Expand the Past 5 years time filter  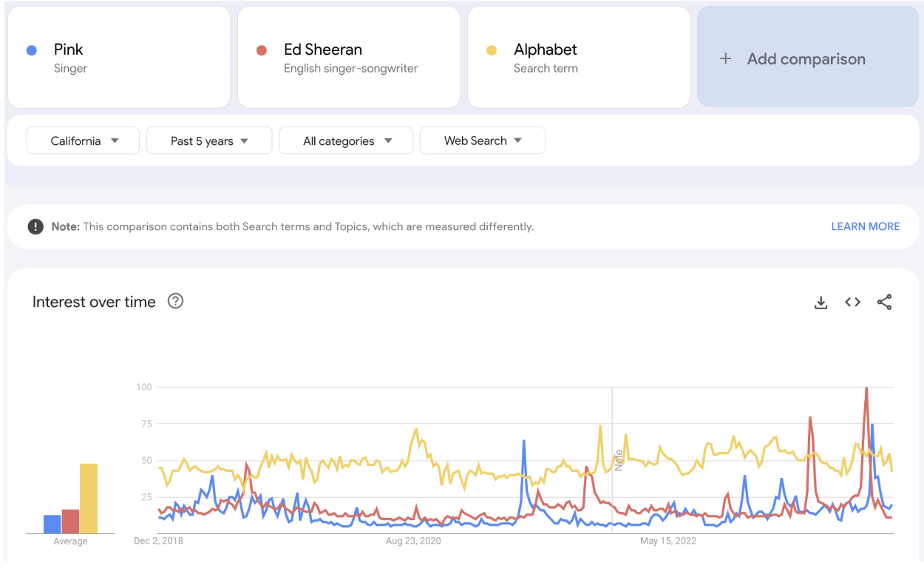click(x=208, y=141)
